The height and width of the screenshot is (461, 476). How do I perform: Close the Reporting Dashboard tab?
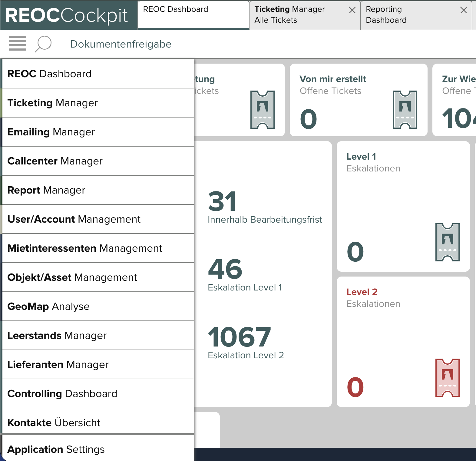(x=463, y=10)
